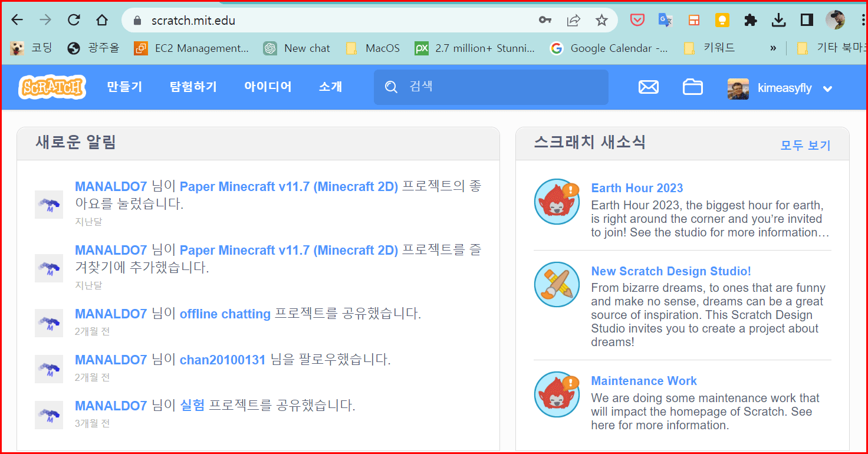
Task: Open the 실험 project link
Action: [192, 406]
